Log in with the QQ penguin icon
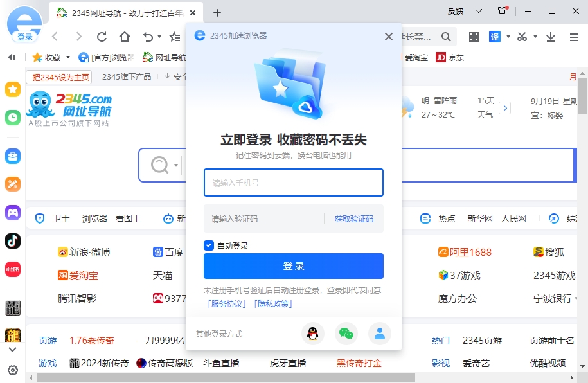Screen dimensions: 588x383 click(312, 334)
